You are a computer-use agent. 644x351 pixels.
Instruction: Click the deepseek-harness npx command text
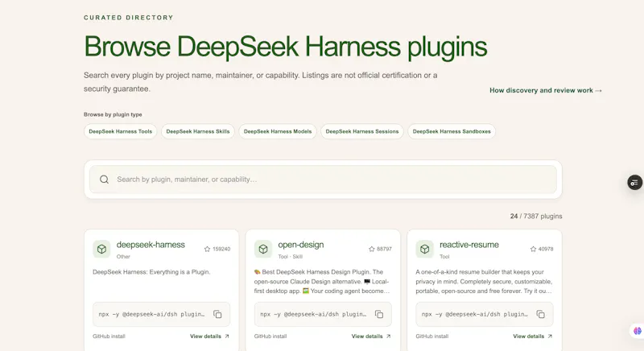(151, 314)
